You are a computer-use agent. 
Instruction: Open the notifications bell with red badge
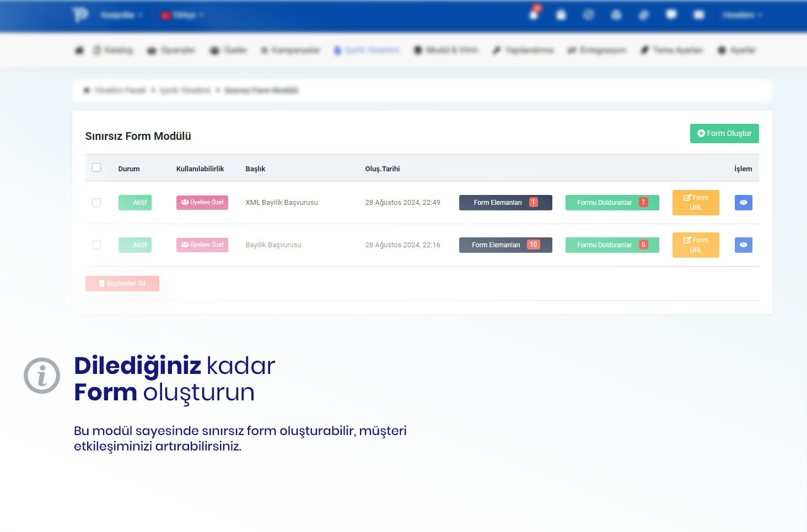click(x=534, y=14)
